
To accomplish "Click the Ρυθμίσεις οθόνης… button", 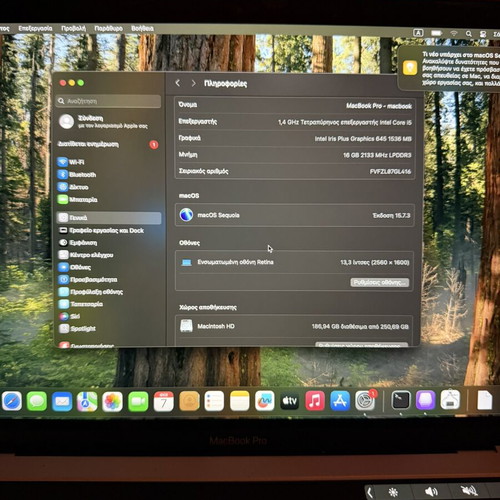I will click(380, 282).
